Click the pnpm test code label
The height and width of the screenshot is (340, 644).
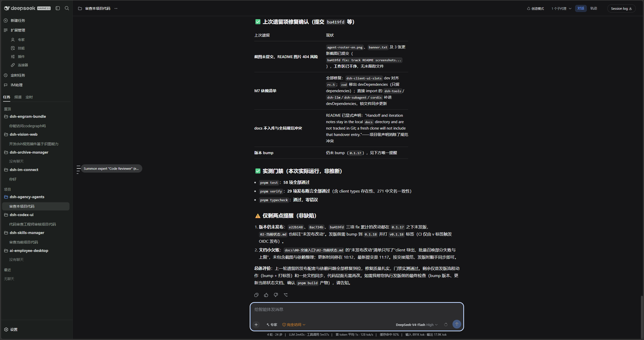269,183
